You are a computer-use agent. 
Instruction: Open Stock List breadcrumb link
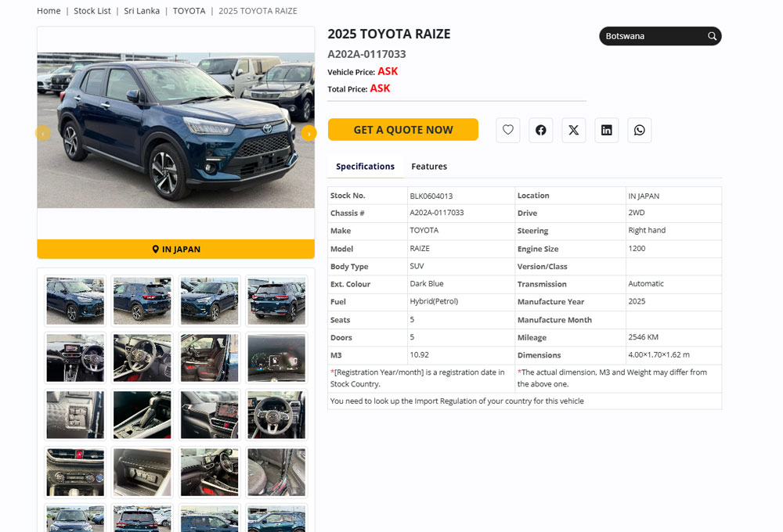point(92,11)
